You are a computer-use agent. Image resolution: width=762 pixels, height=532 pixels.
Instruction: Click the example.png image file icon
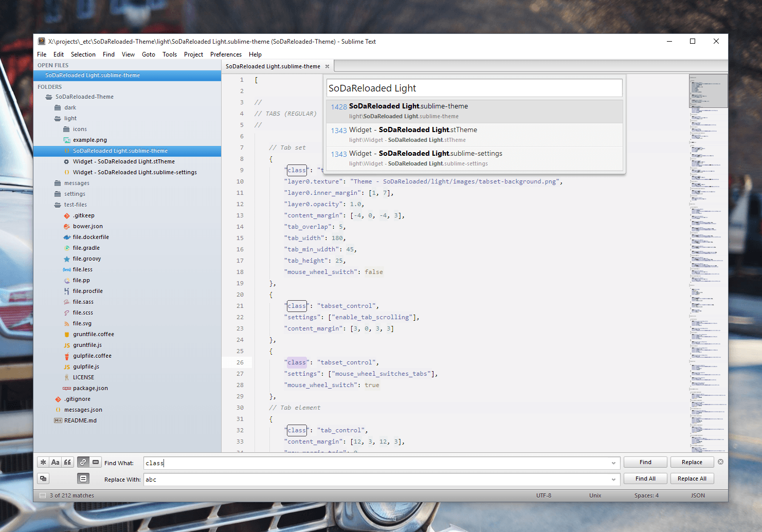click(66, 140)
